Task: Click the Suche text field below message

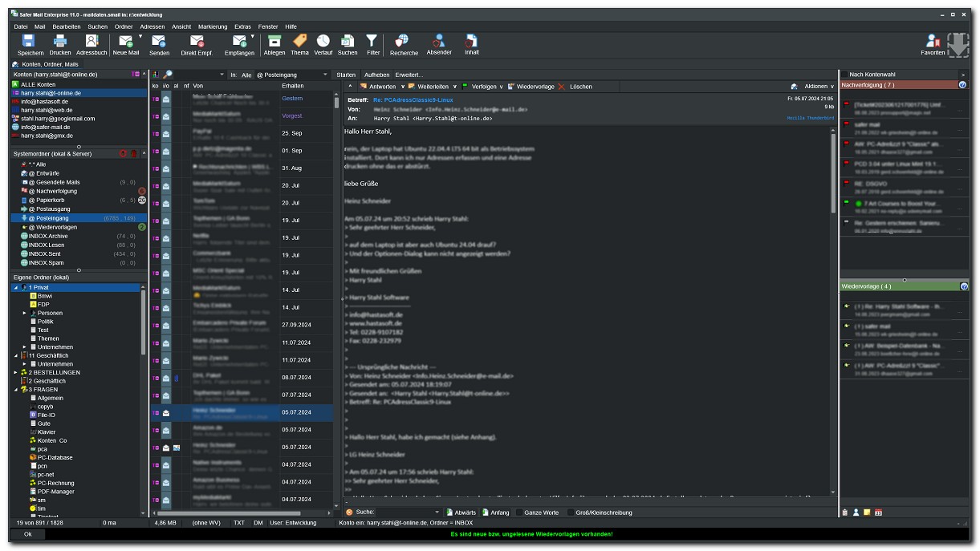Action: [x=404, y=513]
